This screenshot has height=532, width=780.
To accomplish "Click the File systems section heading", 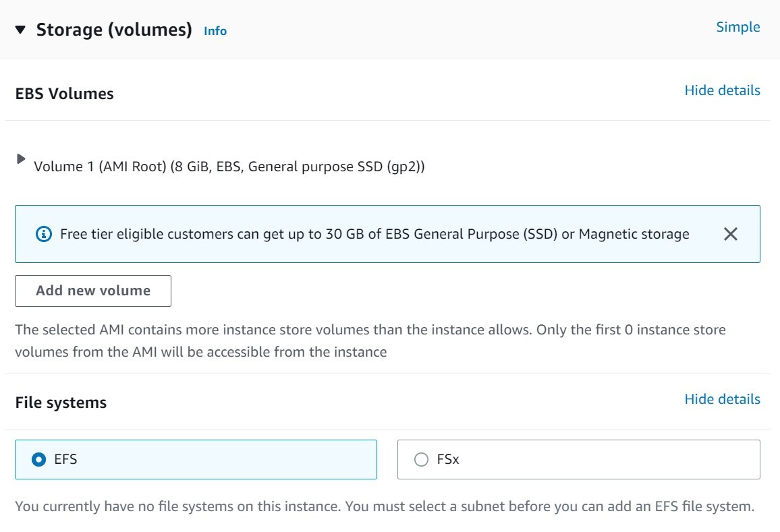I will (60, 402).
